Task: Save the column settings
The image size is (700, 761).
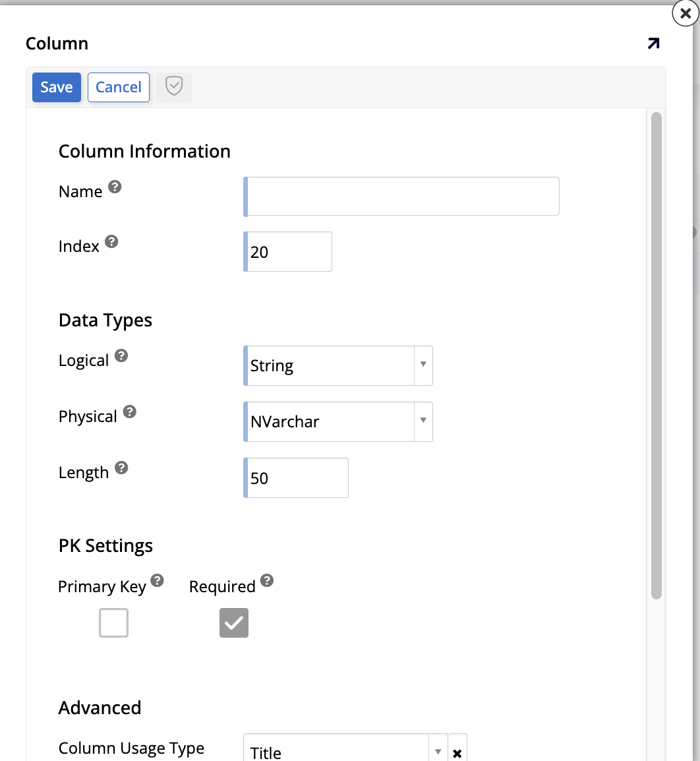Action: click(x=57, y=87)
